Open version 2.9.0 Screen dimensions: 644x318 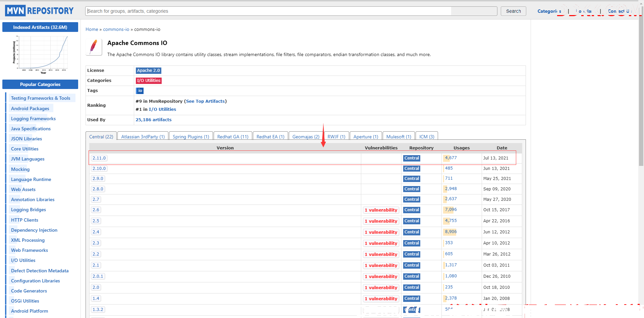(x=98, y=178)
